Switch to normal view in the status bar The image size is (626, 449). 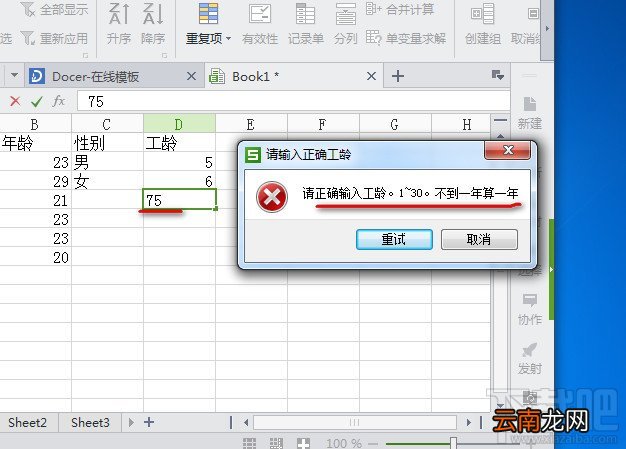coord(250,443)
